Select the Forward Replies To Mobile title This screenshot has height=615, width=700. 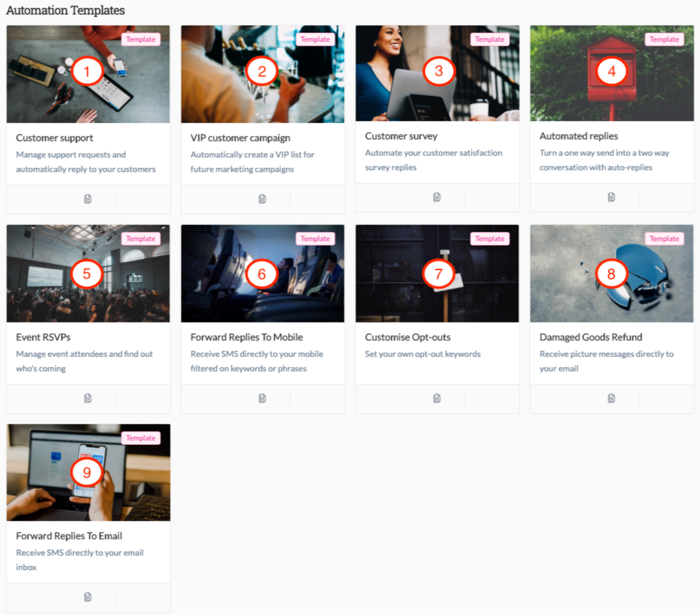pyautogui.click(x=247, y=337)
